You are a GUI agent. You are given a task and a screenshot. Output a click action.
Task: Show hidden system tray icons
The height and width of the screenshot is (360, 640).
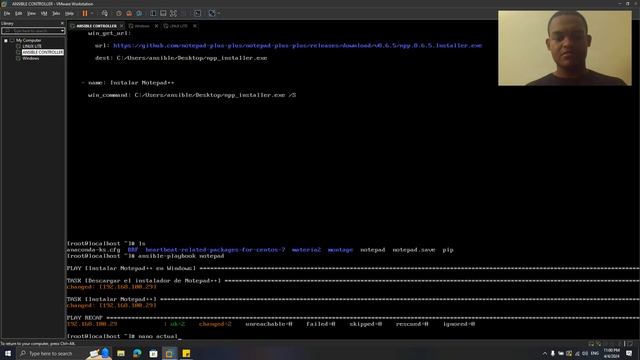click(x=544, y=353)
